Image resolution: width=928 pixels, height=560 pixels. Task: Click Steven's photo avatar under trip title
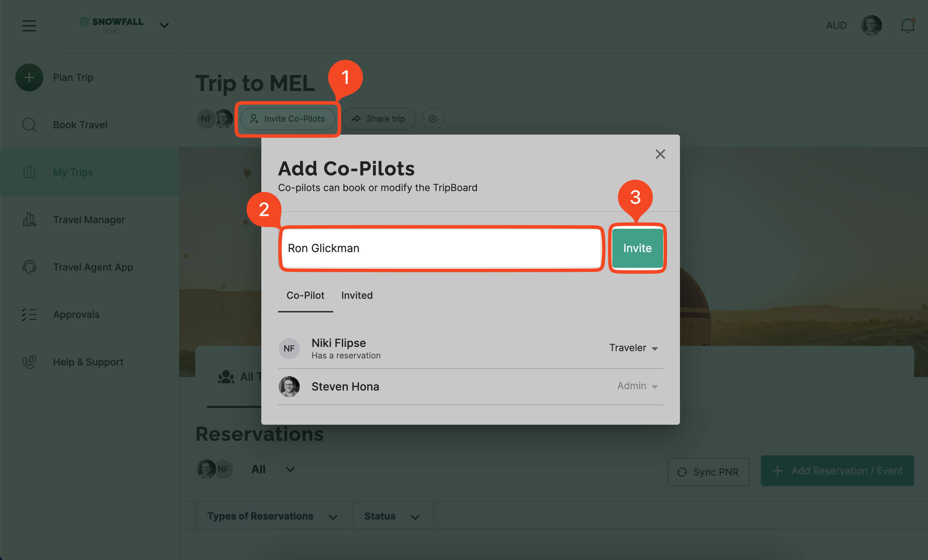click(224, 119)
